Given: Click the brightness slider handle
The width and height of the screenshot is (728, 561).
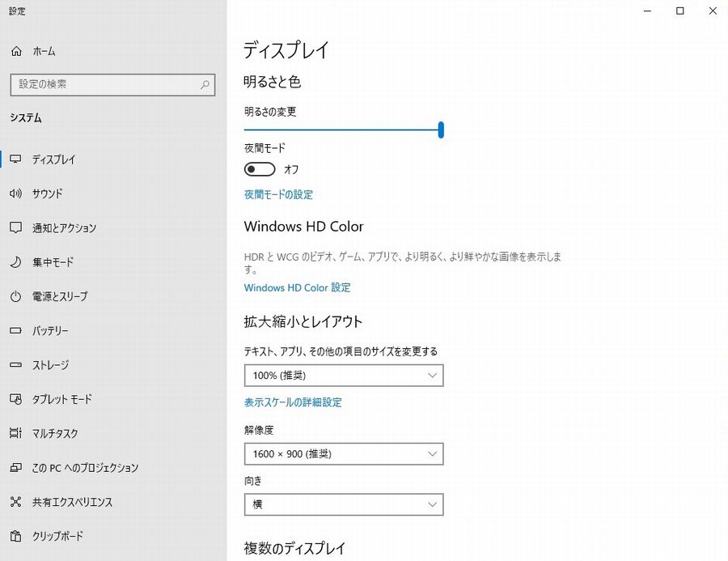Looking at the screenshot, I should tap(441, 130).
